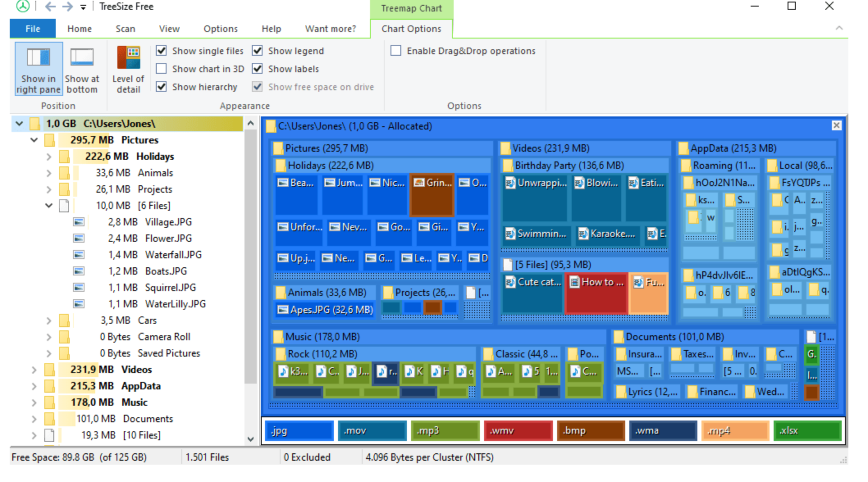Click the Rock (110,2 MB) folder header

(x=375, y=354)
